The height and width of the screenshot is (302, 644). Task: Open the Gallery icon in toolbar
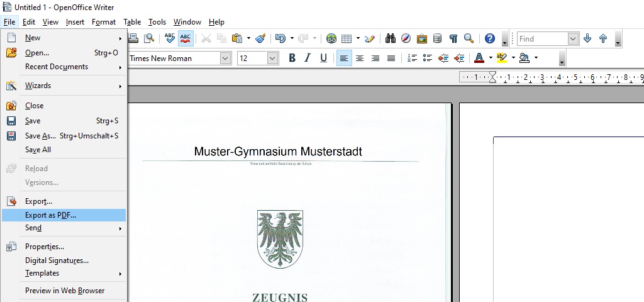(x=422, y=38)
